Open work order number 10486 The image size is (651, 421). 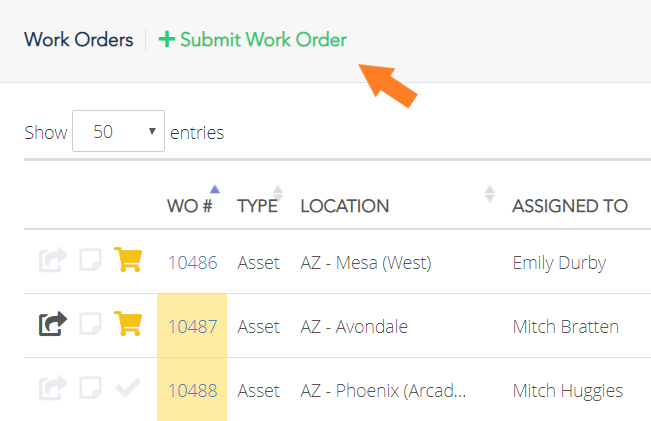(x=193, y=263)
